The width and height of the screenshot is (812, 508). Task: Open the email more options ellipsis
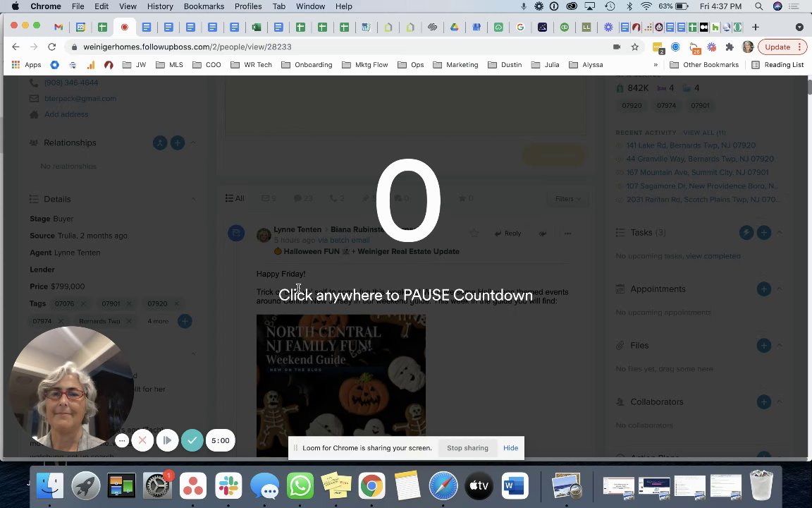tap(567, 234)
